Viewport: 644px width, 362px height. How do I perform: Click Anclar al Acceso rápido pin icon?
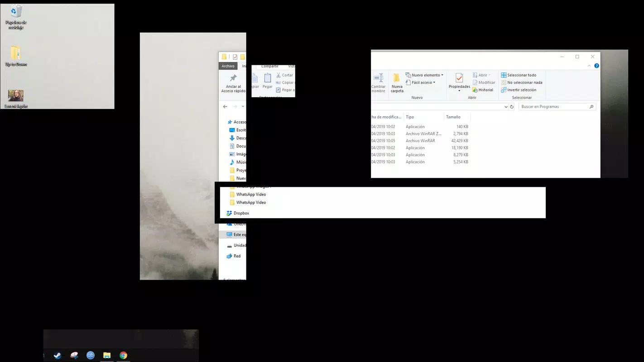point(233,78)
